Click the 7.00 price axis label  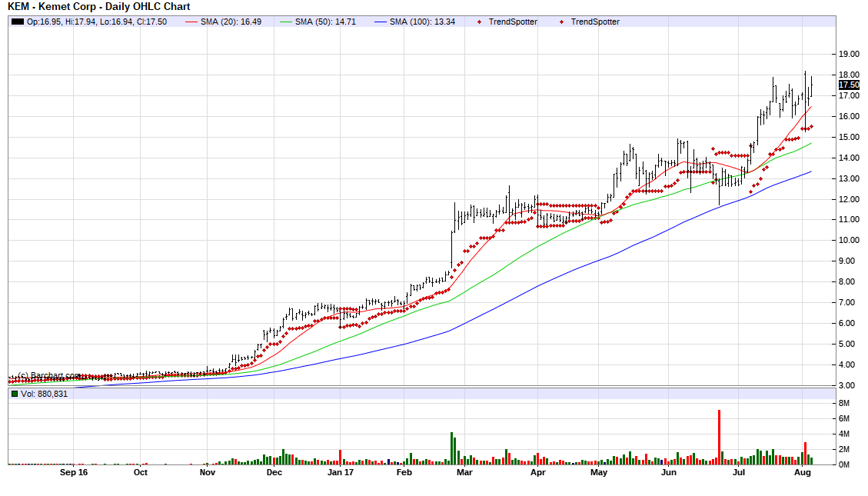[x=846, y=303]
